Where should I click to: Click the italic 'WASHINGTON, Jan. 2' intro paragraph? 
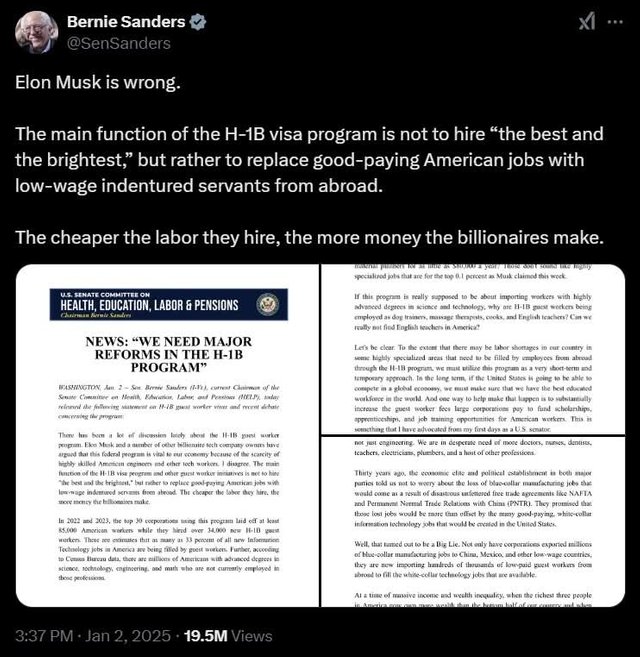[168, 402]
